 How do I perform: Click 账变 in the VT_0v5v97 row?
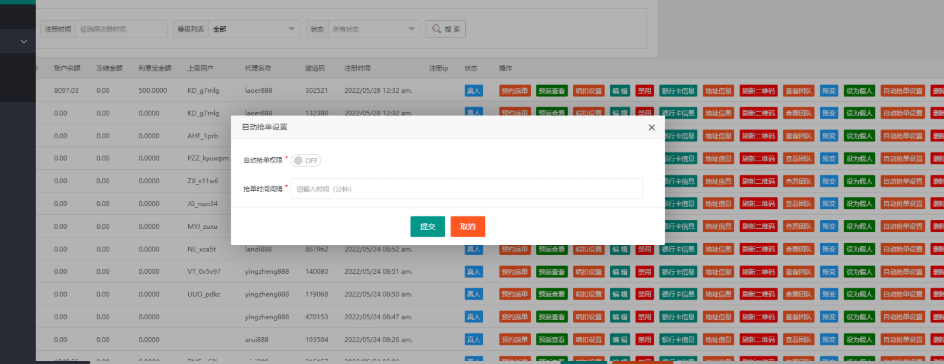pos(829,271)
